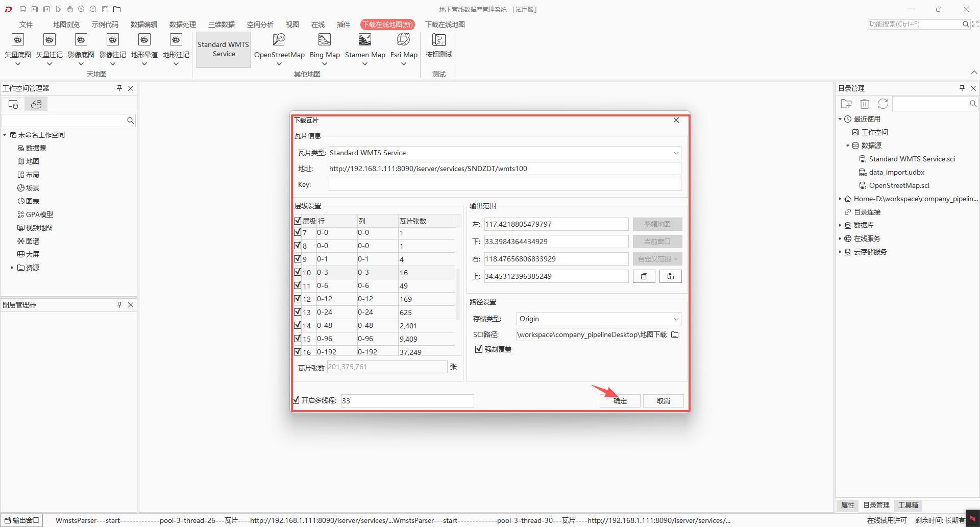980x527 pixels.
Task: Click the copy range icon button
Action: [644, 276]
